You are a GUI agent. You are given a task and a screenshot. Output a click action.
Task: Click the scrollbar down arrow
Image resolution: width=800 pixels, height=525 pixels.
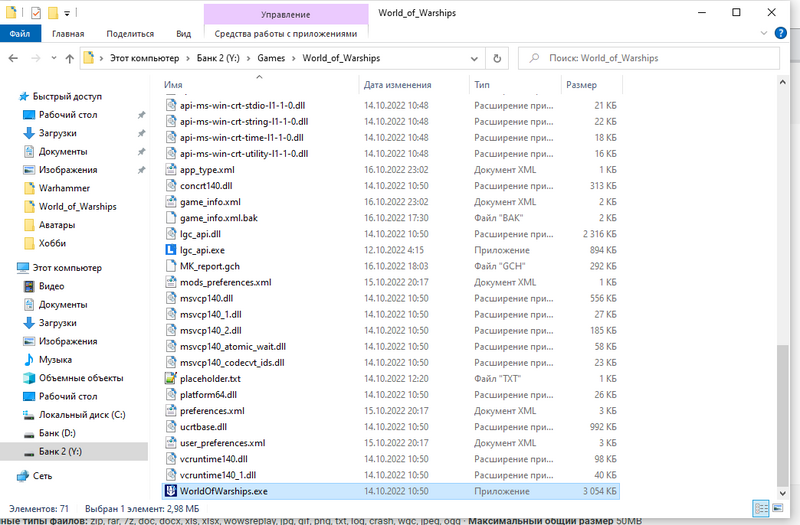point(782,493)
